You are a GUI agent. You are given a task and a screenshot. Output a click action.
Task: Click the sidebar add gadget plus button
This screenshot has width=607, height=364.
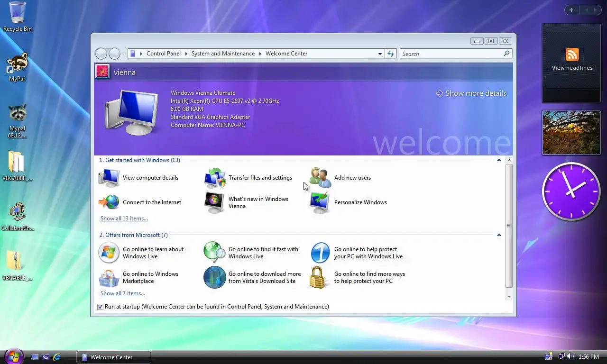pos(571,10)
